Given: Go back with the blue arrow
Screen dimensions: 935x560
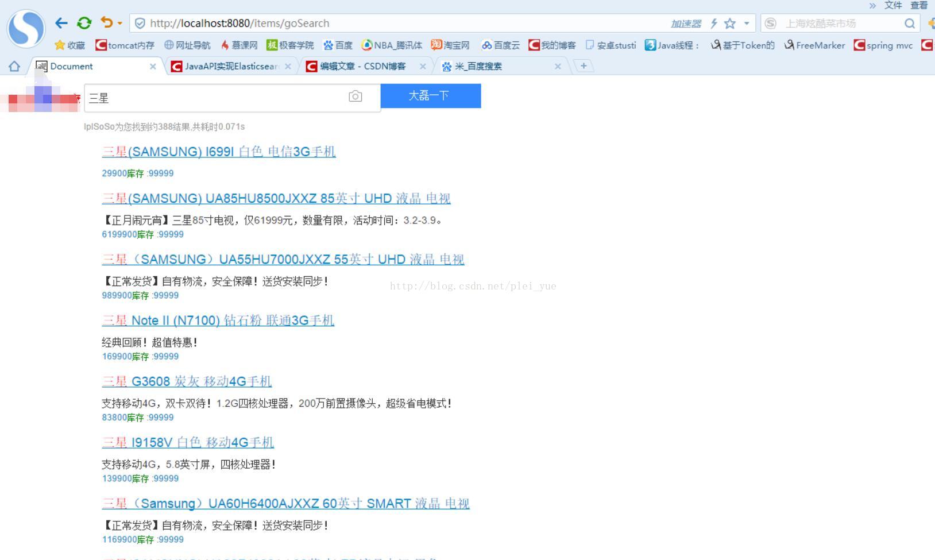Looking at the screenshot, I should click(x=61, y=23).
